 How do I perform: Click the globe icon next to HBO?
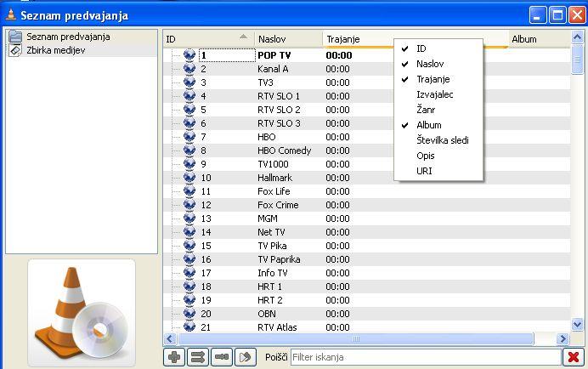(x=189, y=137)
